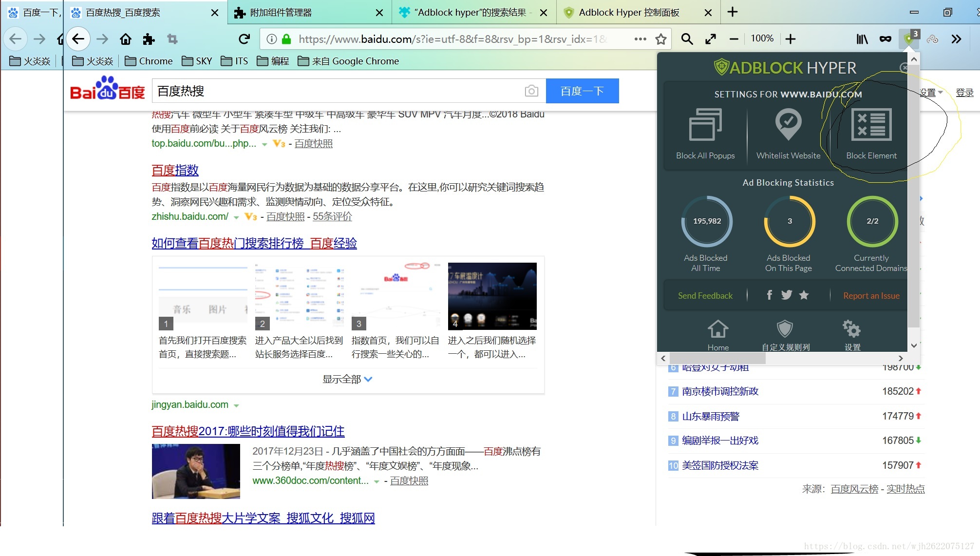The image size is (980, 556).
Task: Open the 百度指数 search result
Action: (x=175, y=170)
